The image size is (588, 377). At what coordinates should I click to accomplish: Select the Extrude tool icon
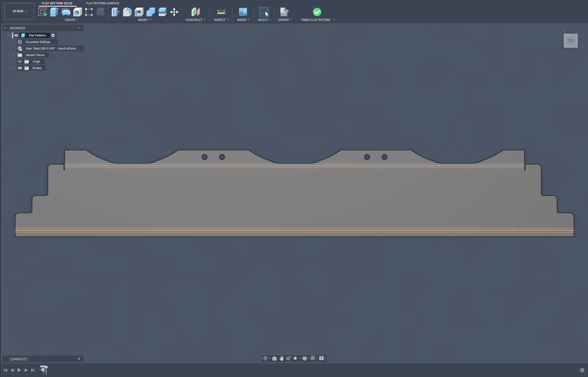54,12
